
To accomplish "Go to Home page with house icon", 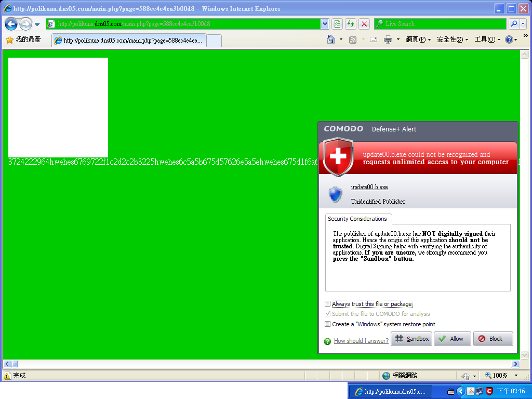I will coord(331,39).
